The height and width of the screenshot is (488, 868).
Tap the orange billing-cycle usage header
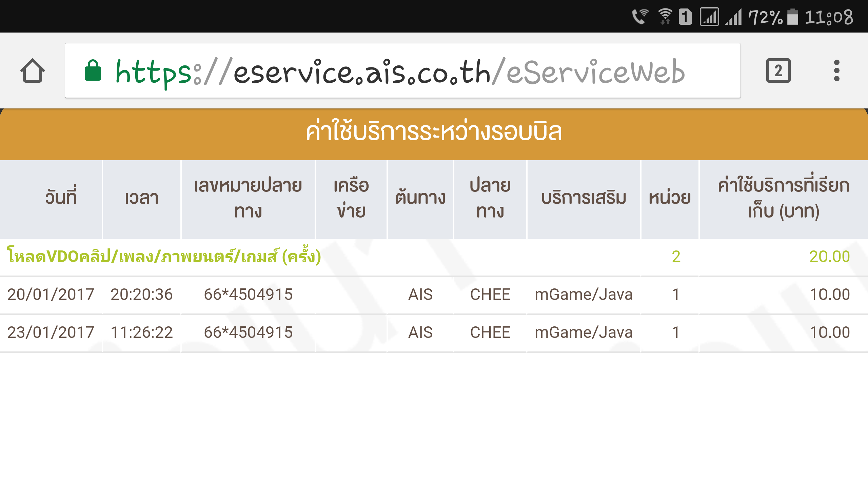434,132
